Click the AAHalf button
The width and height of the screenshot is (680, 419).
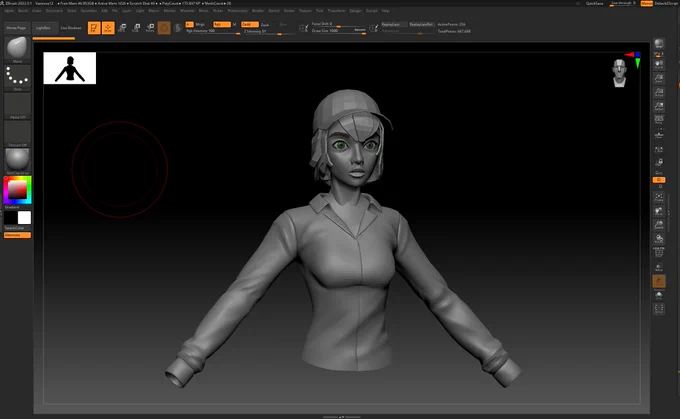(659, 106)
